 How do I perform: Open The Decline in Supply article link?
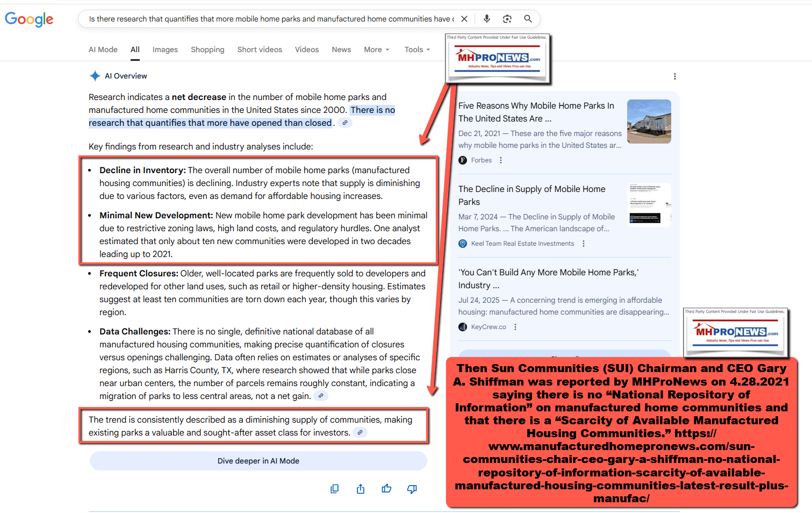(x=531, y=195)
